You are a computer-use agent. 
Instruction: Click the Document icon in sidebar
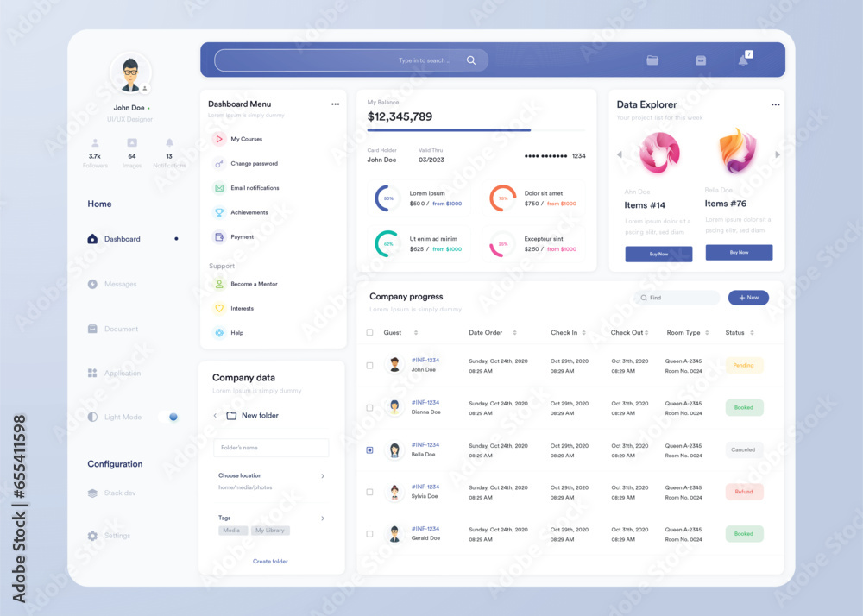click(x=92, y=329)
